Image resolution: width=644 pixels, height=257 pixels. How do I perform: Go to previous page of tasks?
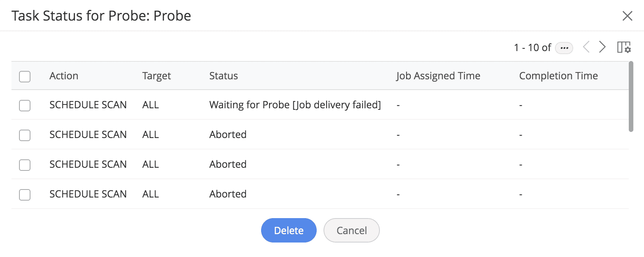586,47
